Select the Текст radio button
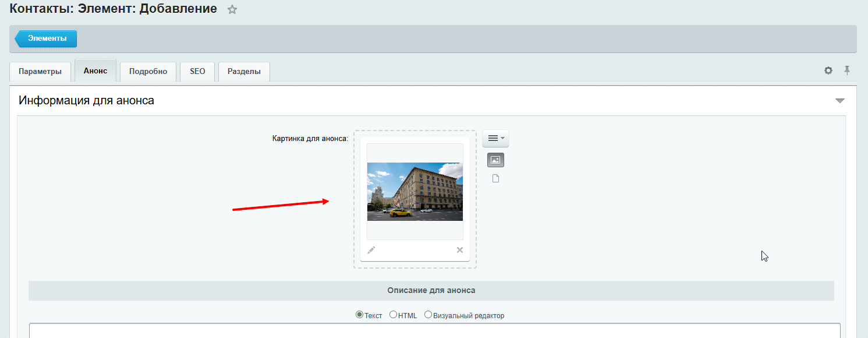868x338 pixels. click(359, 315)
